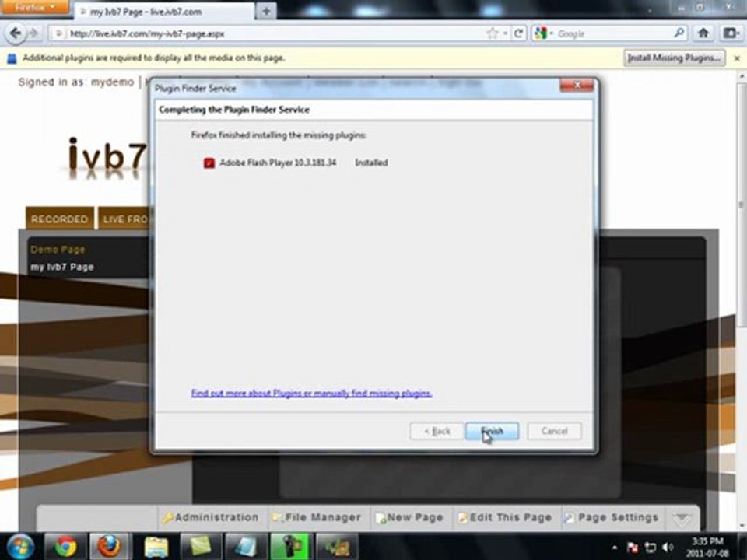Click the address bar URL field
747x560 pixels.
point(276,33)
